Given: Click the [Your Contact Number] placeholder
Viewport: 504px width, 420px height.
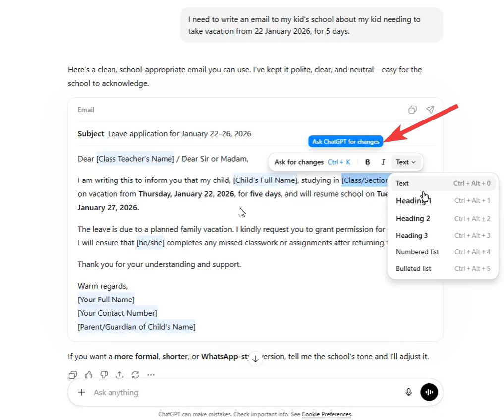Looking at the screenshot, I should (x=117, y=313).
